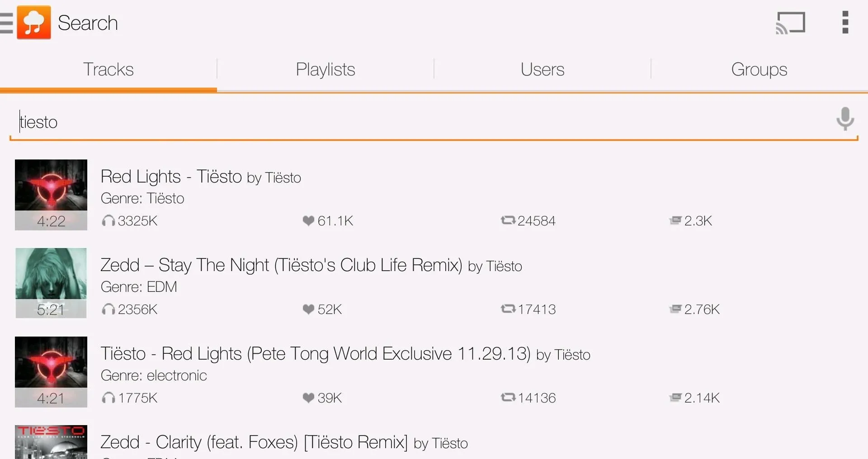The height and width of the screenshot is (459, 868).
Task: Switch to the Groups tab
Action: 759,70
